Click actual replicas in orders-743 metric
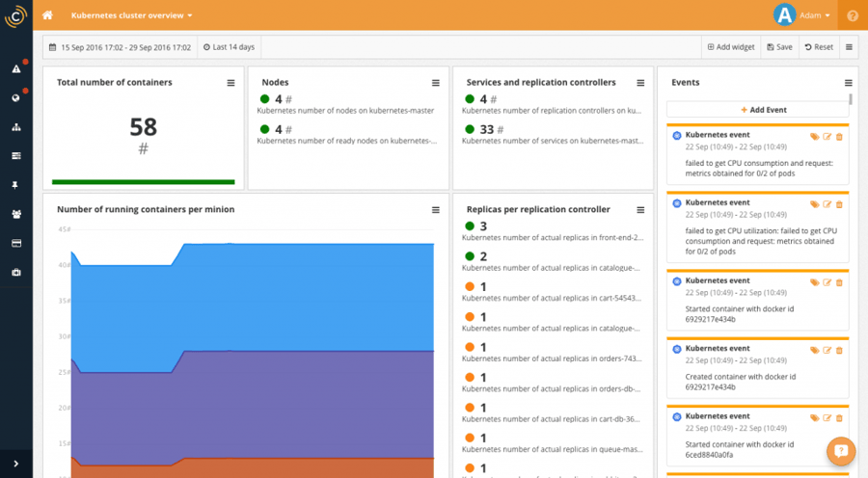Image resolution: width=868 pixels, height=478 pixels. click(552, 358)
